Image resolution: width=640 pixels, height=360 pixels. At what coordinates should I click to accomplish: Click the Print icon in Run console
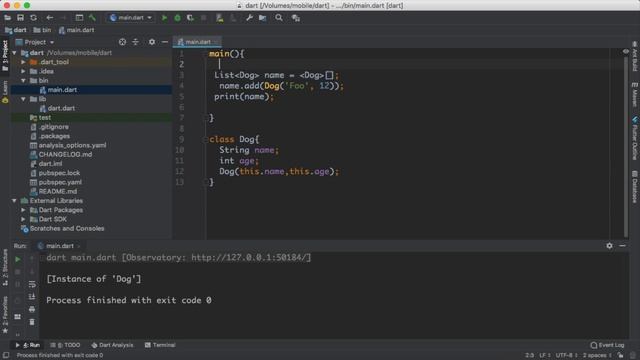(32, 309)
